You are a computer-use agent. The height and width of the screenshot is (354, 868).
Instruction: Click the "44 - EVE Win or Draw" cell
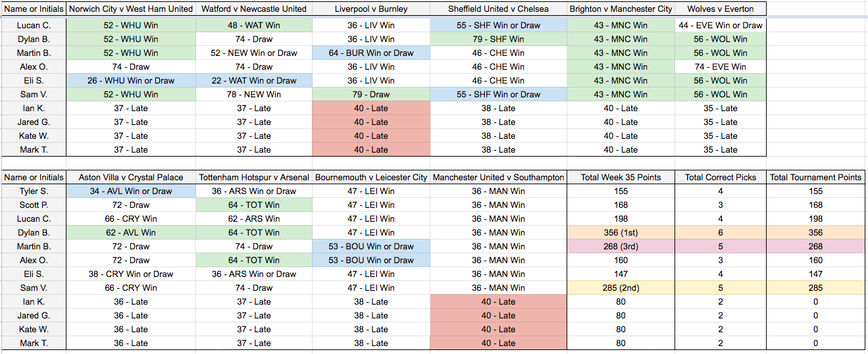[720, 26]
